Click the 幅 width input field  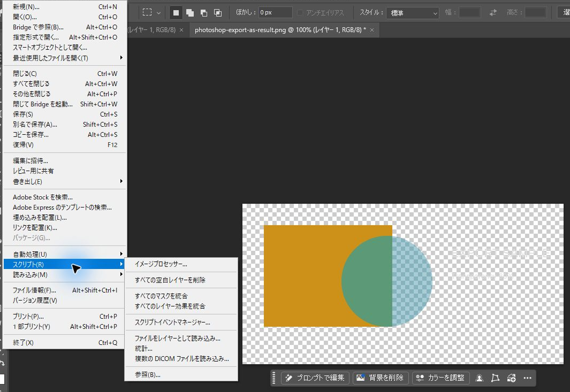pos(470,13)
